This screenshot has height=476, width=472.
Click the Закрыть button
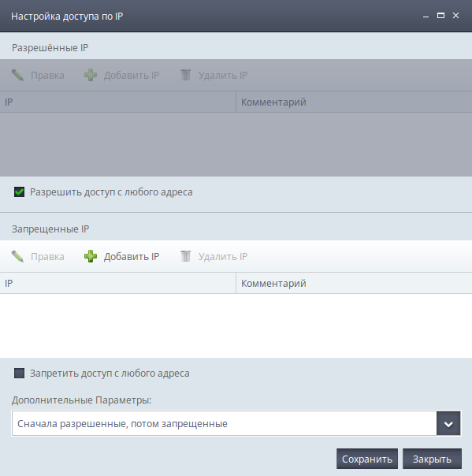click(x=432, y=459)
